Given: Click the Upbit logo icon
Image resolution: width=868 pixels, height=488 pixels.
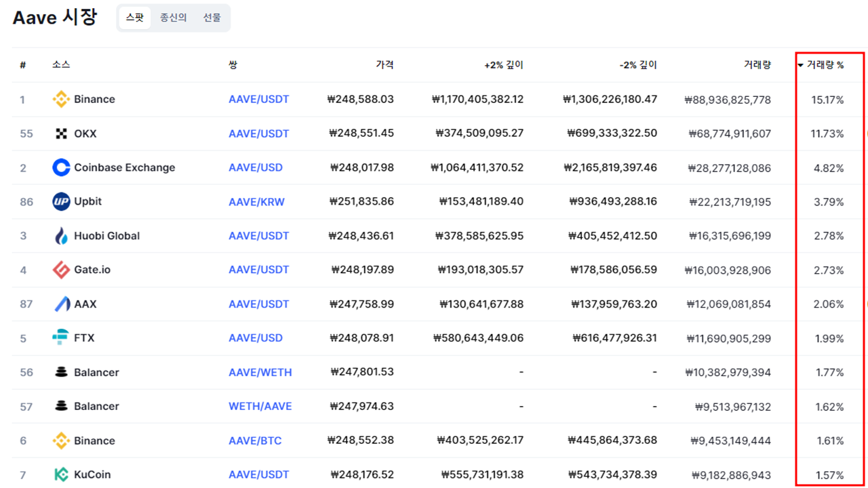Looking at the screenshot, I should [61, 201].
